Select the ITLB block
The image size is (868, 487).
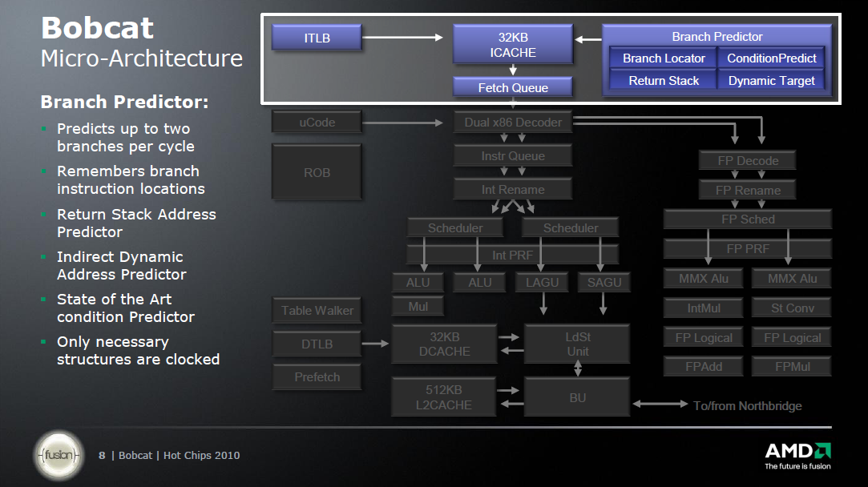[x=317, y=38]
